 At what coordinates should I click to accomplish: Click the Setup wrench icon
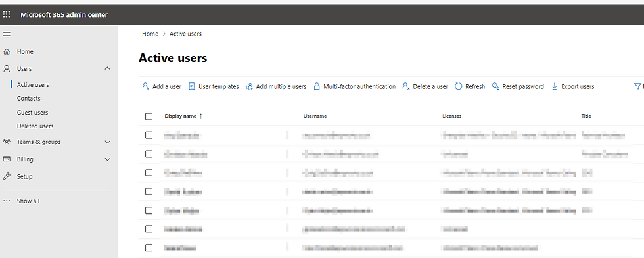[7, 176]
